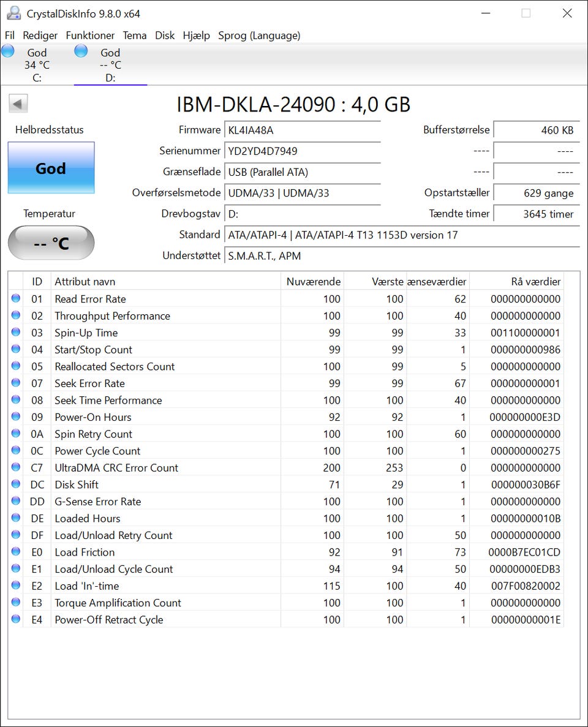Click the blue status orb for drive D:

point(81,51)
